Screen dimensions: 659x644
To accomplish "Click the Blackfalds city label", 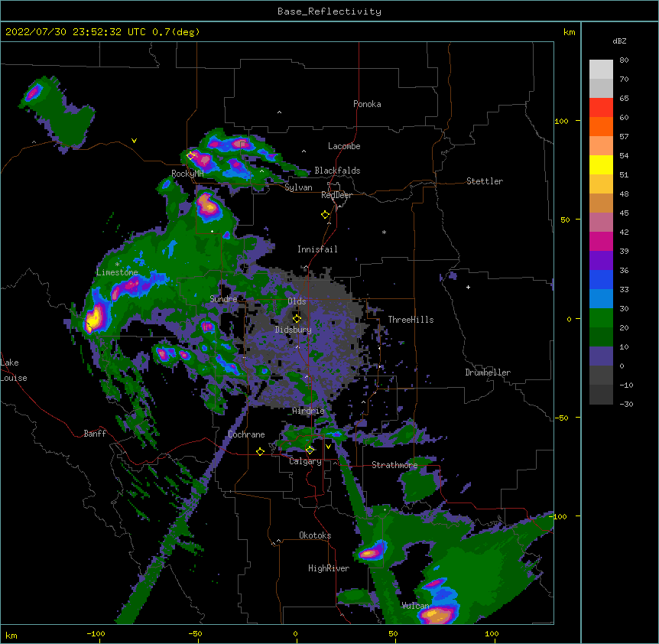I will click(x=337, y=171).
